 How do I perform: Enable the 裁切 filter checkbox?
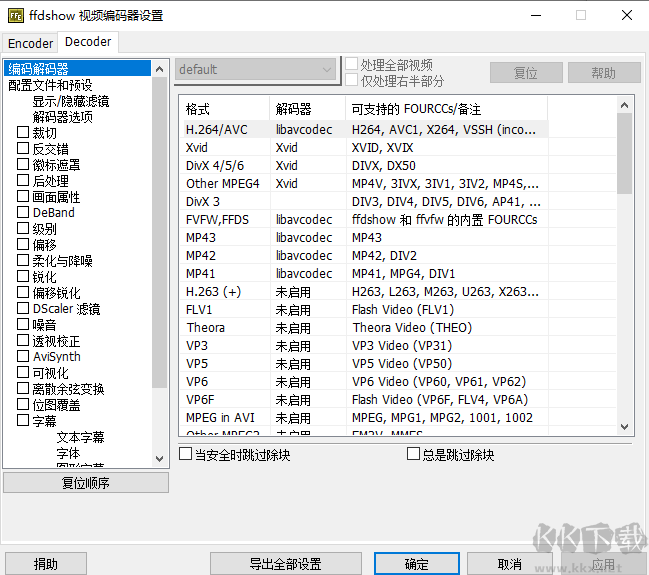pos(23,133)
